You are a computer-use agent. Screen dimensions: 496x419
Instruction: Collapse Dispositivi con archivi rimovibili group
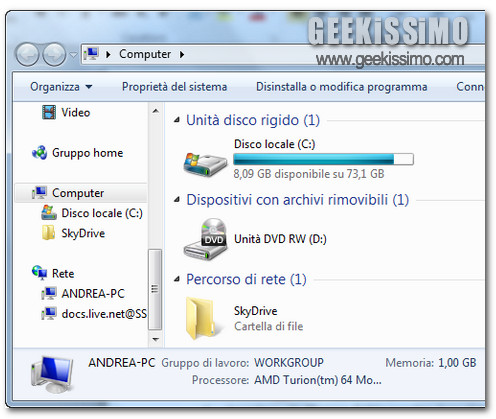click(177, 200)
